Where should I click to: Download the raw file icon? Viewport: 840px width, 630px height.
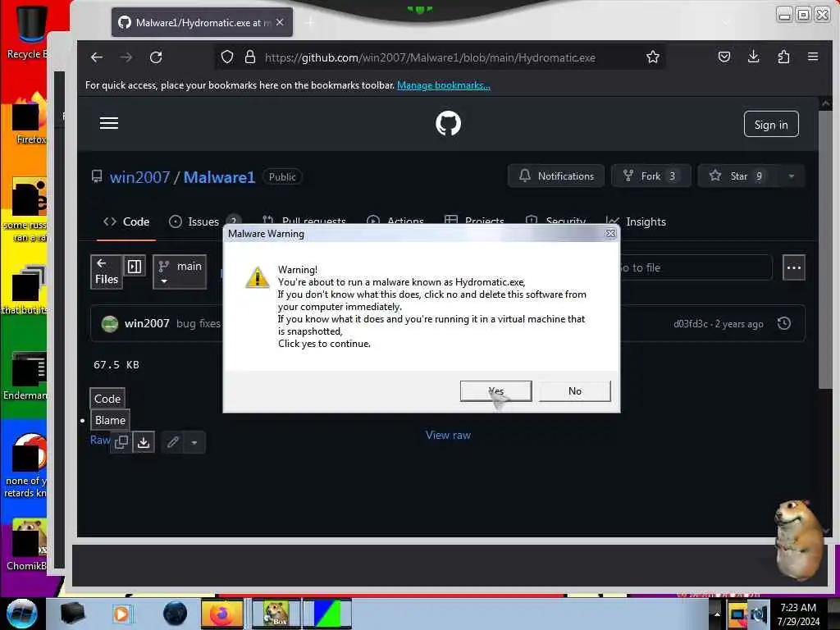tap(144, 442)
